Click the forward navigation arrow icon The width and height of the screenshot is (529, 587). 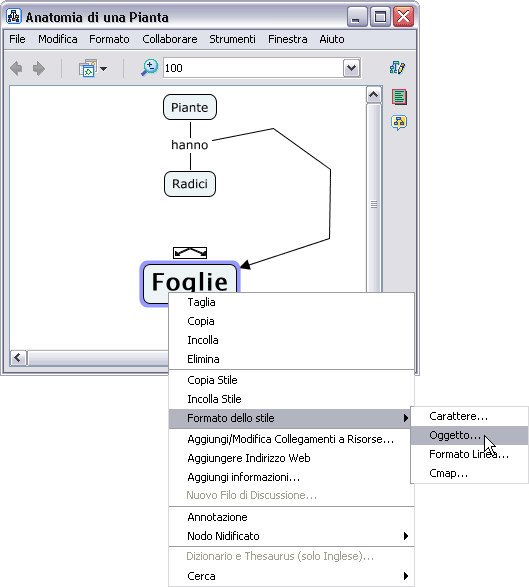click(x=39, y=69)
